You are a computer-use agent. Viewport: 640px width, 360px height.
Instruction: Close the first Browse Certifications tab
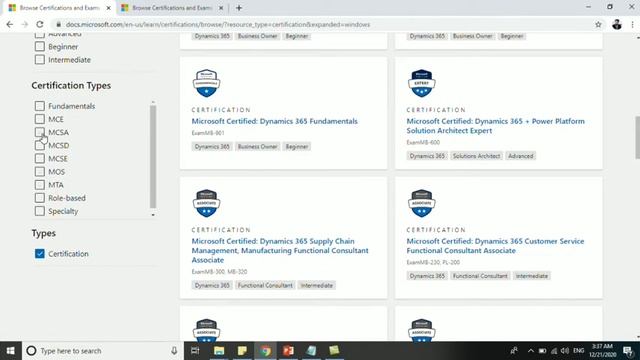pyautogui.click(x=109, y=8)
